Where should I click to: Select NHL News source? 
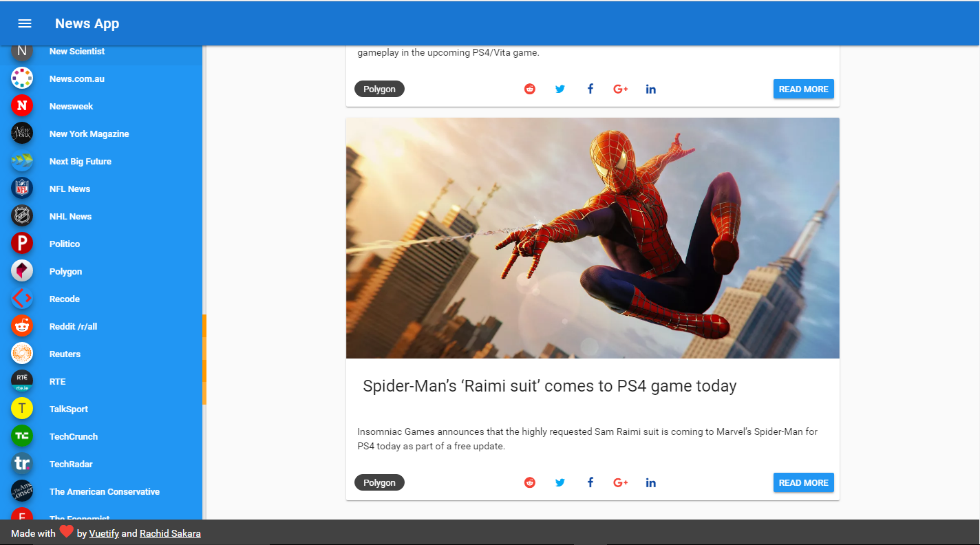coord(101,216)
